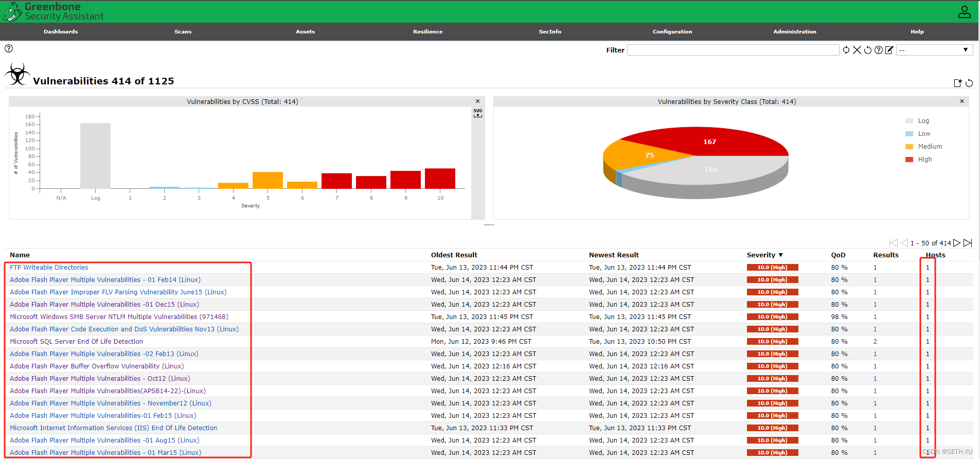Open the Dashboards menu
The image size is (980, 459).
61,32
